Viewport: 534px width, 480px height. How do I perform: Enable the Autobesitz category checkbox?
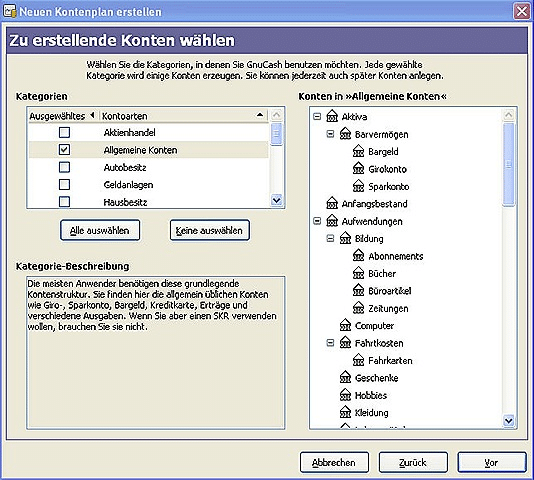coord(64,167)
